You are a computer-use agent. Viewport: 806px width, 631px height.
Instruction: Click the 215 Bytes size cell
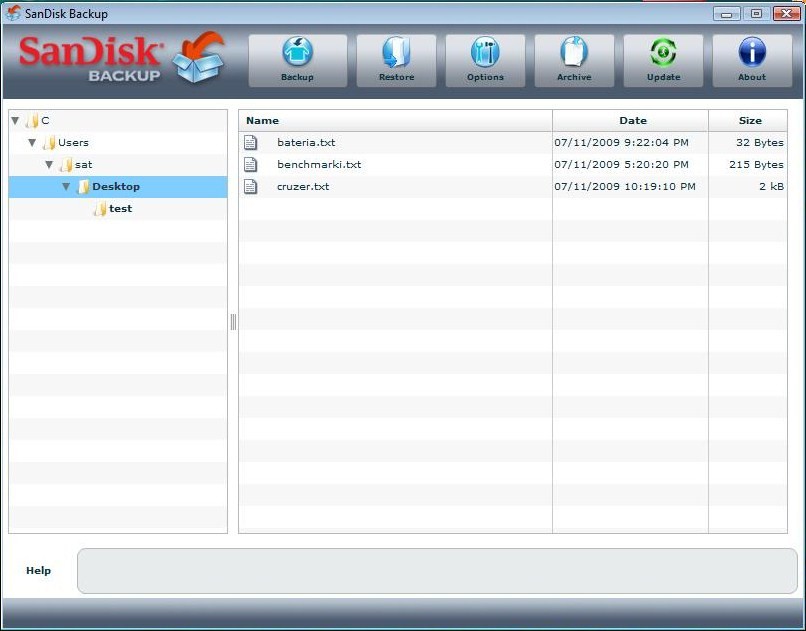[x=757, y=164]
